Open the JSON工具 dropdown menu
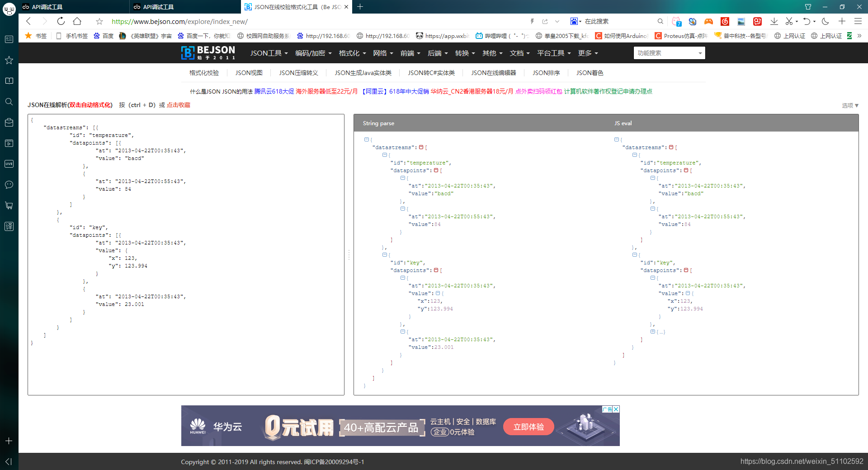This screenshot has width=868, height=470. tap(269, 53)
